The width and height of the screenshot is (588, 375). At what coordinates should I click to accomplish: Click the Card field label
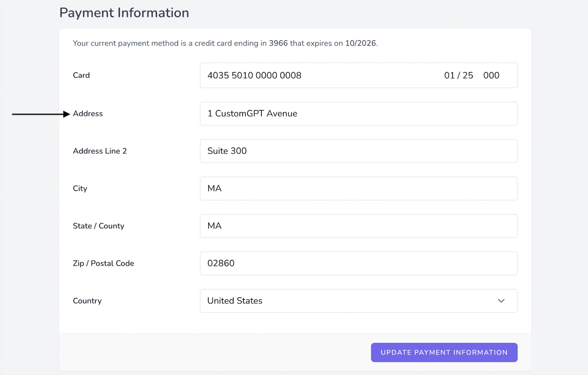click(x=81, y=75)
